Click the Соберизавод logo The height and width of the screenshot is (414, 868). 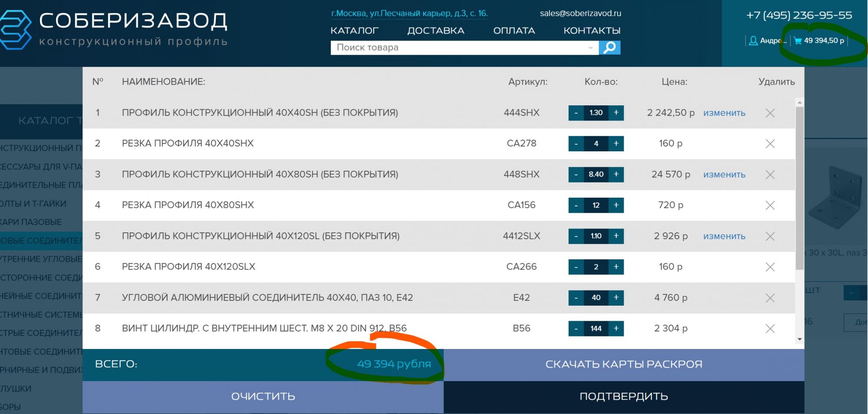pyautogui.click(x=114, y=29)
